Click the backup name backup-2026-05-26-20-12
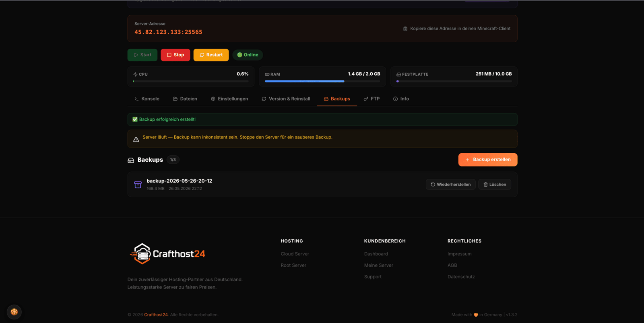Viewport: 644px width, 323px height. pyautogui.click(x=179, y=181)
